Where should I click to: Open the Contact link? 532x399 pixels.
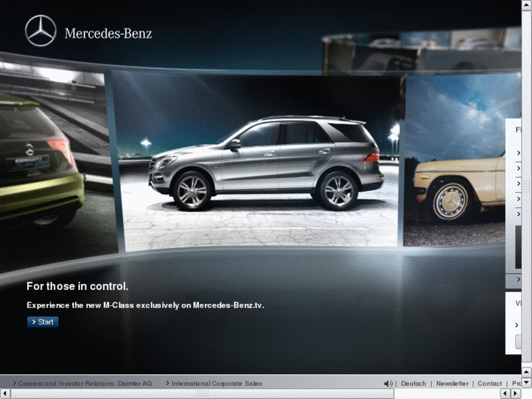tap(490, 384)
